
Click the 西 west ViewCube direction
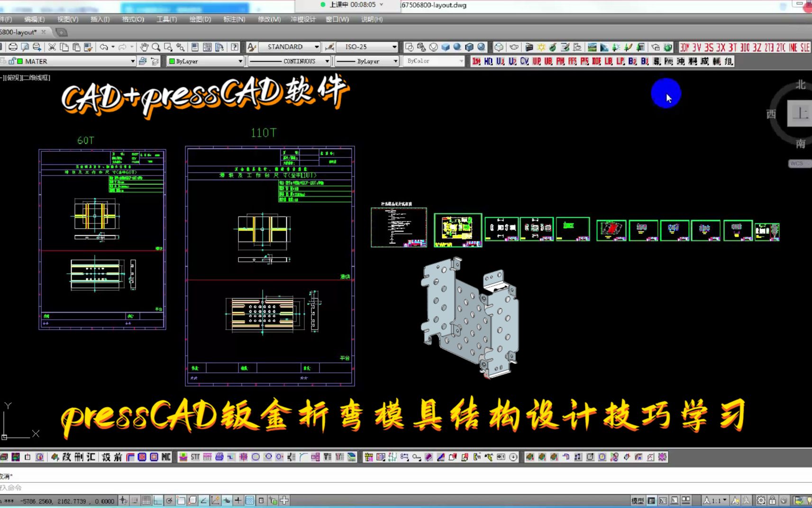pyautogui.click(x=771, y=114)
